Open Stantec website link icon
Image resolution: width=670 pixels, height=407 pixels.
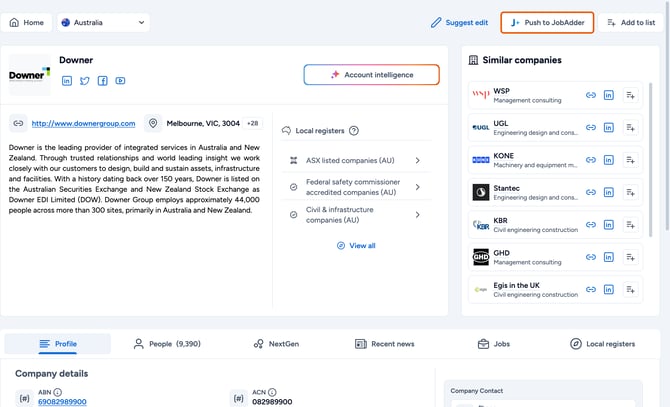(x=591, y=193)
